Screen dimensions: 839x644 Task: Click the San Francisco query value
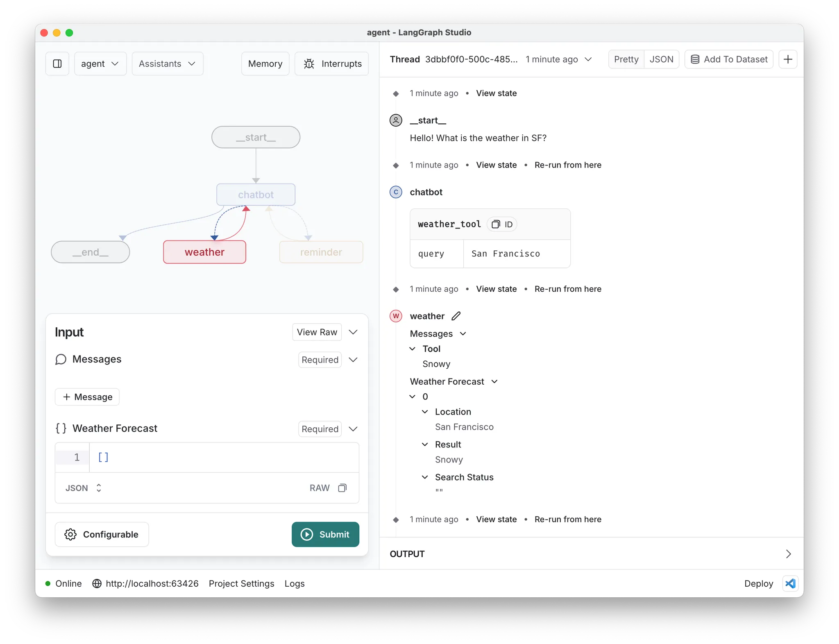(x=506, y=254)
